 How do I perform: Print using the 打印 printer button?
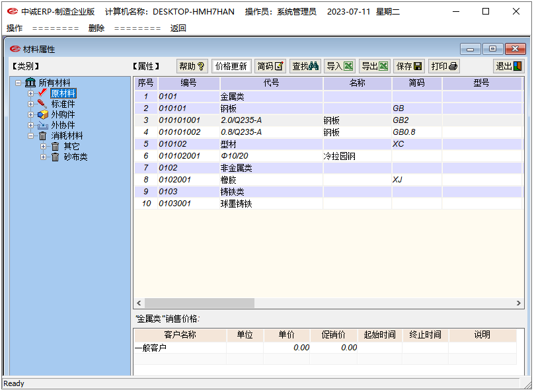tap(444, 66)
